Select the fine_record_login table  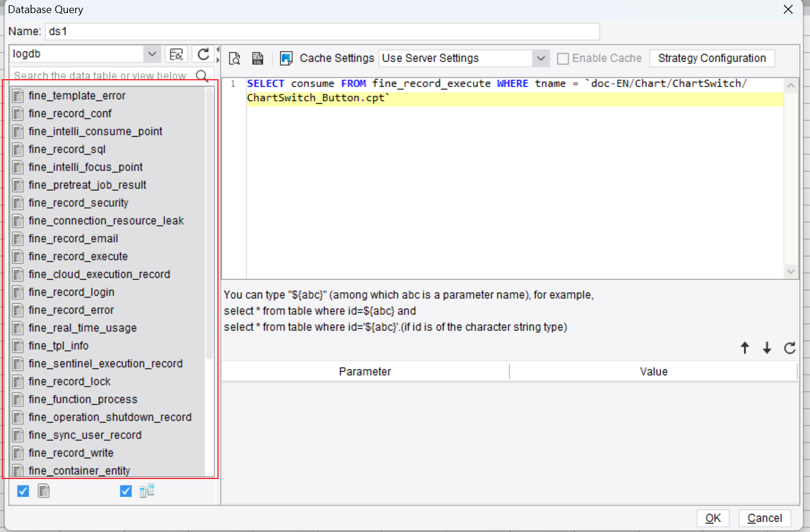click(71, 292)
